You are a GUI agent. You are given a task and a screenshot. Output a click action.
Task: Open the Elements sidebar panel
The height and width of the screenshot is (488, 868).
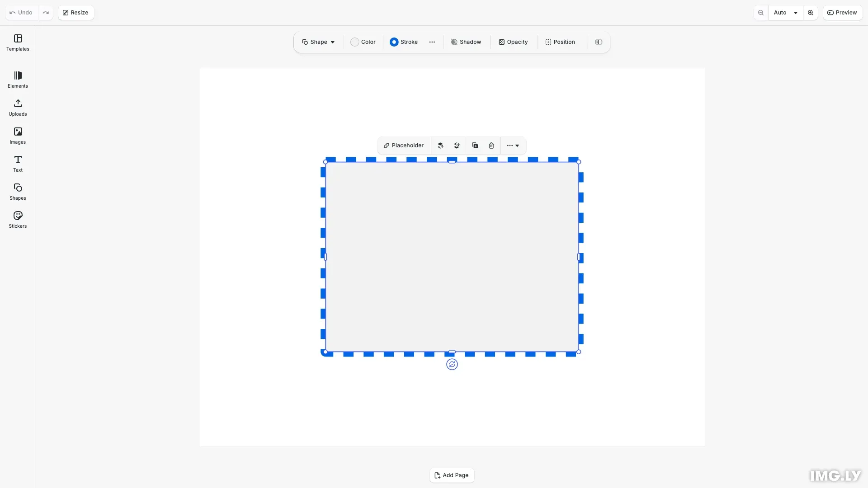[x=17, y=80]
